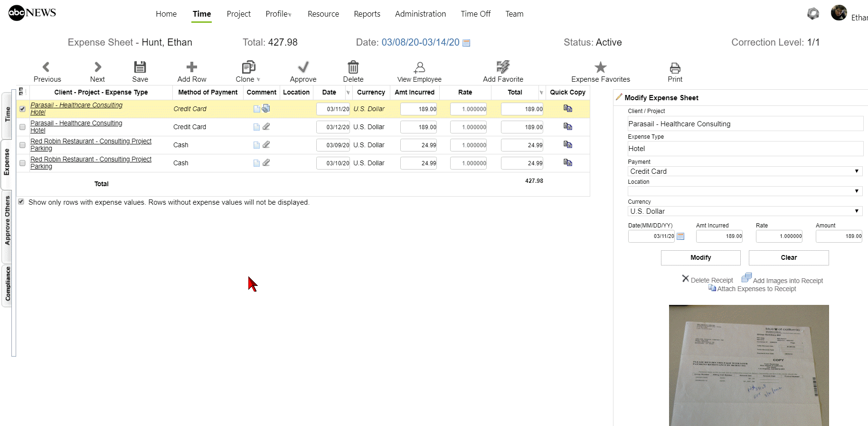The height and width of the screenshot is (426, 868).
Task: Click the Delete Receipt X icon
Action: pos(685,279)
